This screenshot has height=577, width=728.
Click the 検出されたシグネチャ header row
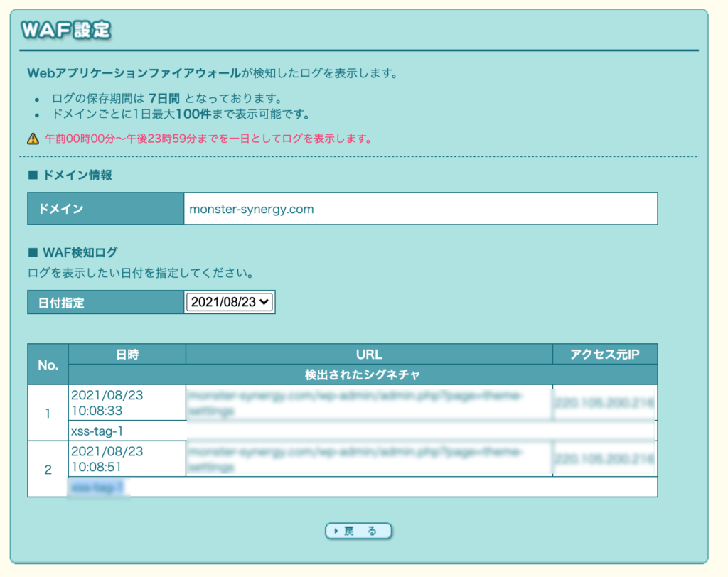coord(363,374)
